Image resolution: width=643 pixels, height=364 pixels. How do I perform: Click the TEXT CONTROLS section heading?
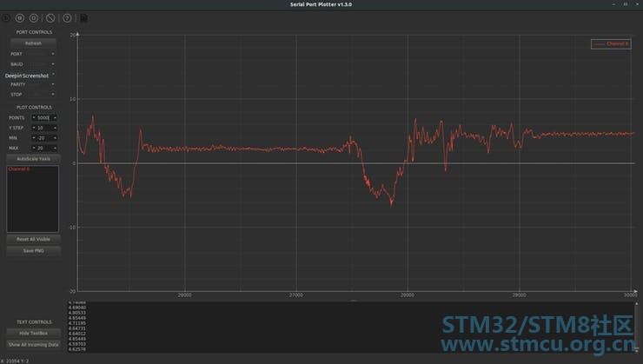tap(34, 322)
